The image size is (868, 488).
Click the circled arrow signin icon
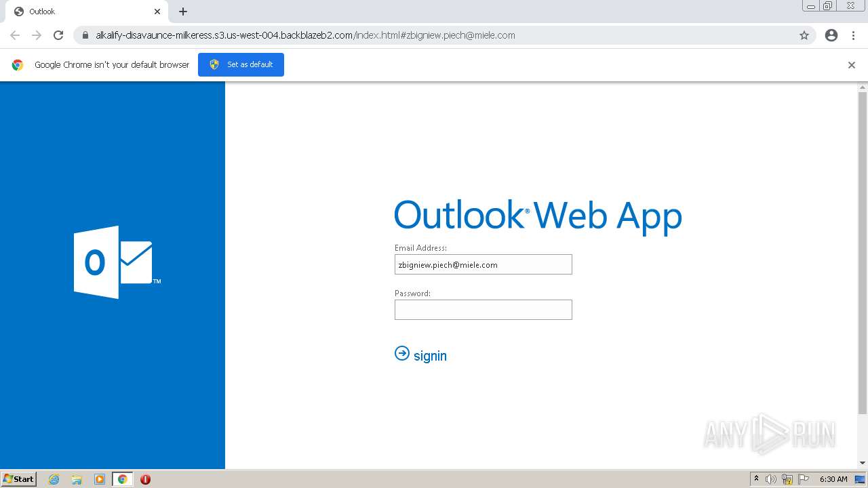click(402, 353)
